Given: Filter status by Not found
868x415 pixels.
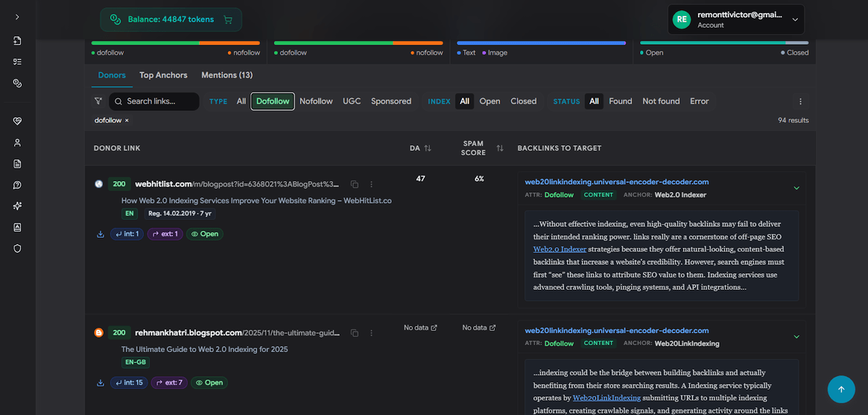Looking at the screenshot, I should (x=660, y=101).
